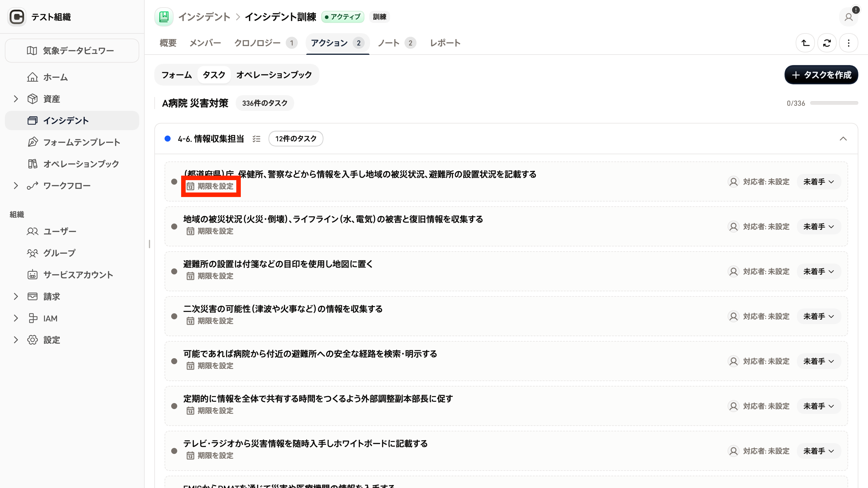The height and width of the screenshot is (488, 868).
Task: Select the オペレーションブック sub-tab
Action: click(x=274, y=75)
